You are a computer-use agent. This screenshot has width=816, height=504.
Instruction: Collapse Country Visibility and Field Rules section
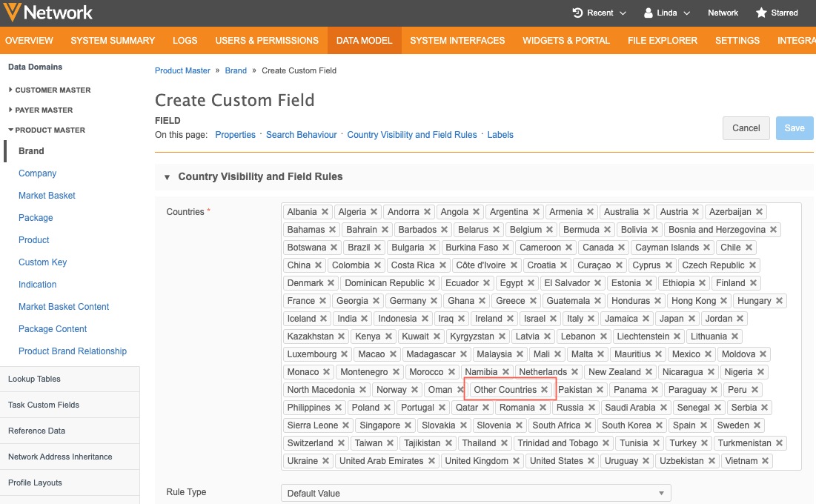click(165, 177)
